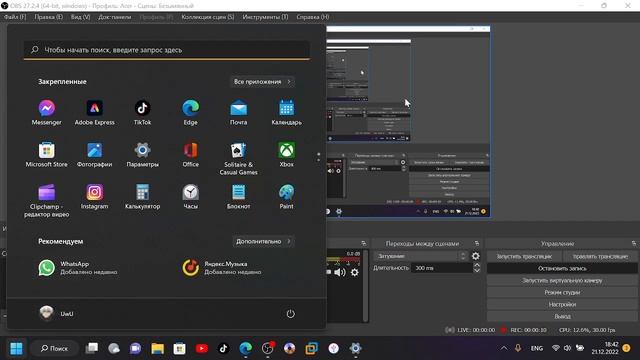This screenshot has width=640, height=360.
Task: Open the Затухание transition dropdown
Action: 420,256
